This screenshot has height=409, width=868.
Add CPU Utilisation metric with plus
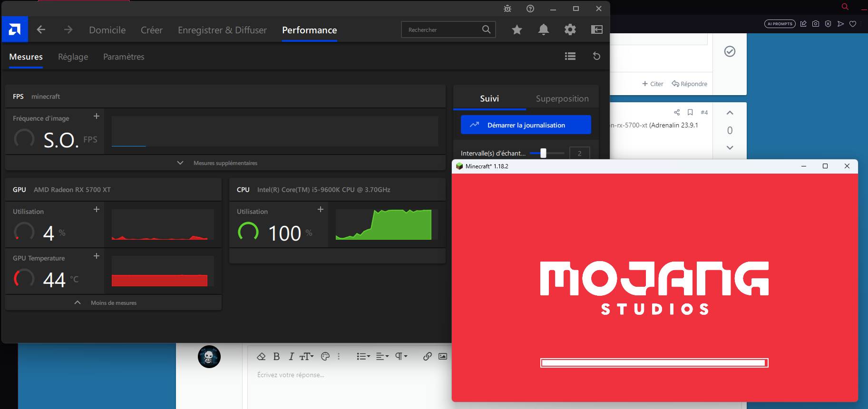pos(321,209)
